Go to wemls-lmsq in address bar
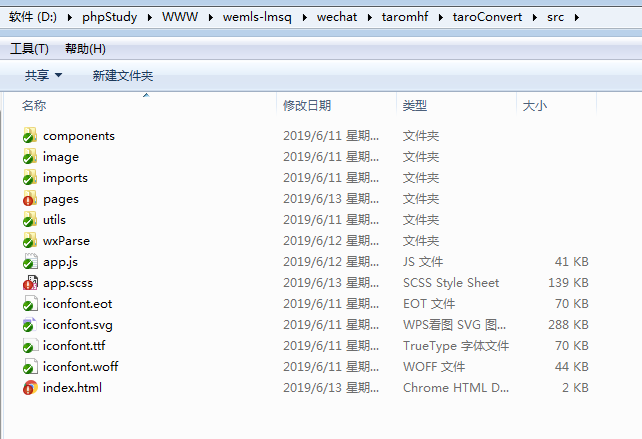 point(257,17)
